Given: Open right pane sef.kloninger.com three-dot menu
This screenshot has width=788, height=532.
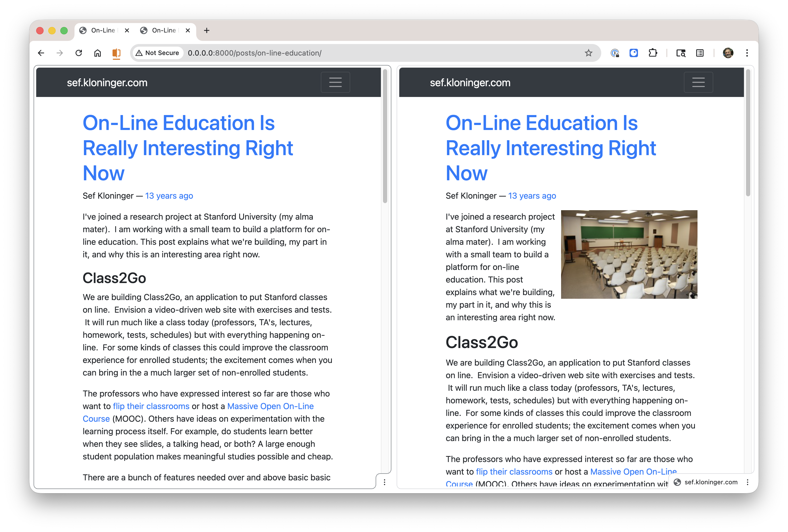Looking at the screenshot, I should 747,482.
